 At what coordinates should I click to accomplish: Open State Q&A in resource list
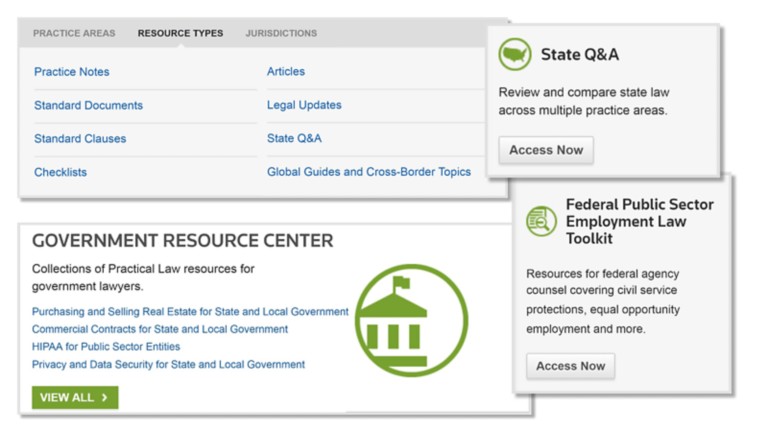[x=294, y=138]
